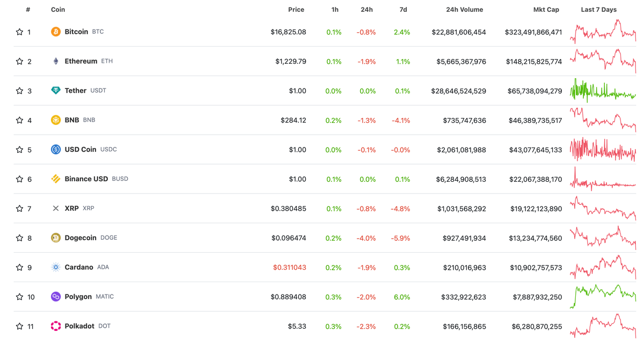Click Tether 24h volume $28,646,524,529
Image resolution: width=644 pixels, height=339 pixels.
pos(459,91)
